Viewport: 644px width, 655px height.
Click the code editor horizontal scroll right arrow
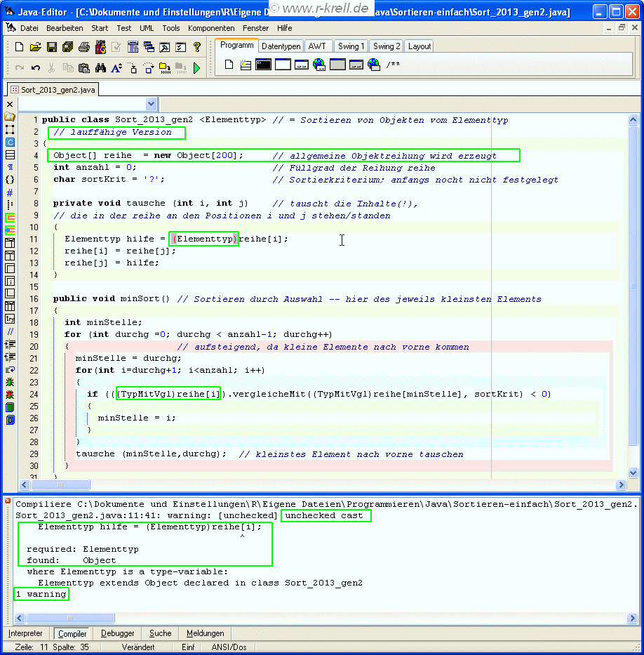(x=622, y=484)
